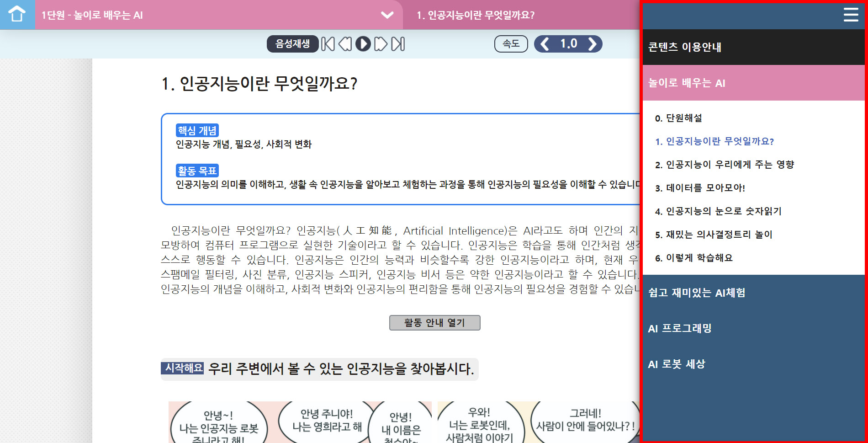Open lesson 6. 이렇게 학습해요
Image resolution: width=868 pixels, height=443 pixels.
(693, 258)
